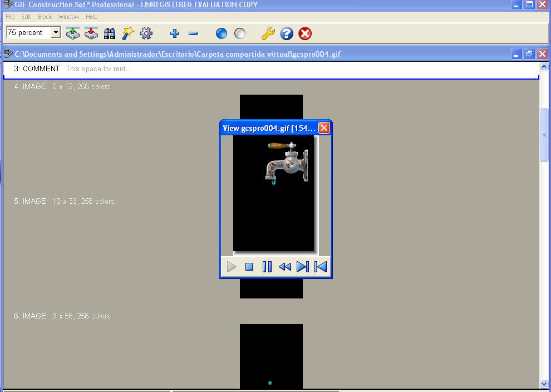Click the move block down icon
551x392 pixels.
[91, 33]
